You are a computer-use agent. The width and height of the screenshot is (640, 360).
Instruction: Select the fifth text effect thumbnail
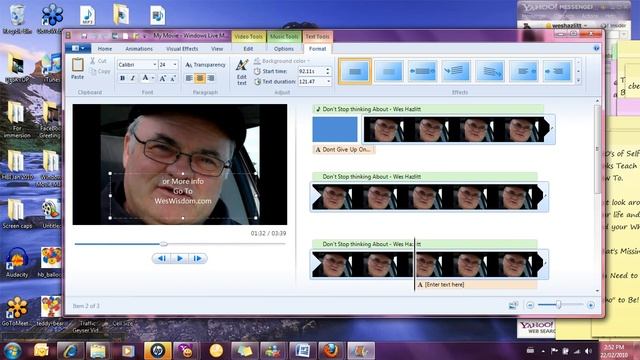click(490, 71)
